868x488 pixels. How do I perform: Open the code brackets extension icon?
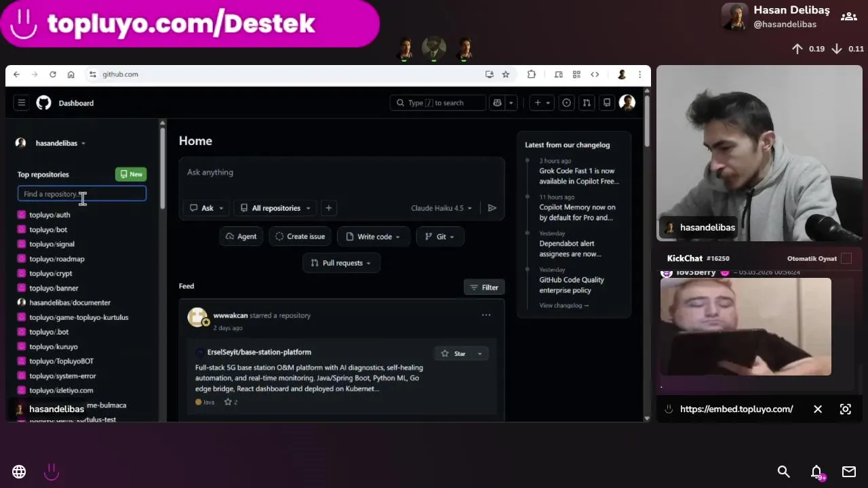click(x=595, y=75)
